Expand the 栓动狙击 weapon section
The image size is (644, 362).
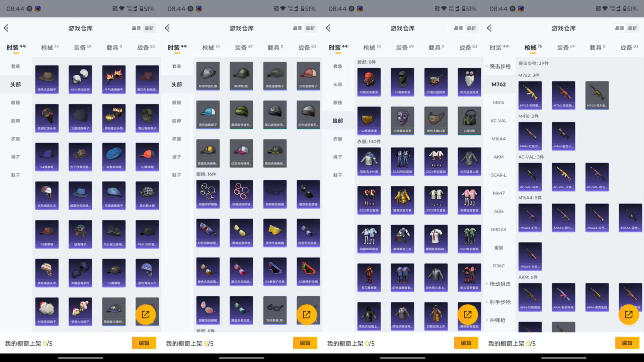point(500,284)
